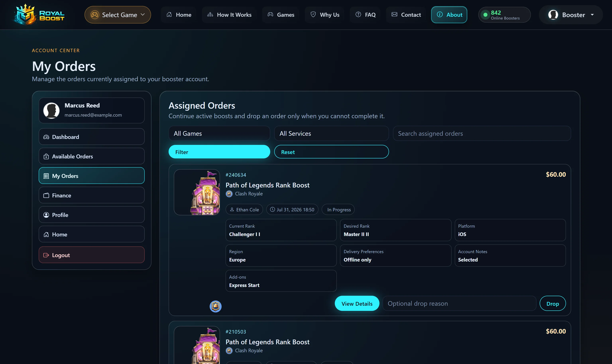Click the Search assigned orders field
Screen dimensions: 612x364
[x=482, y=133]
